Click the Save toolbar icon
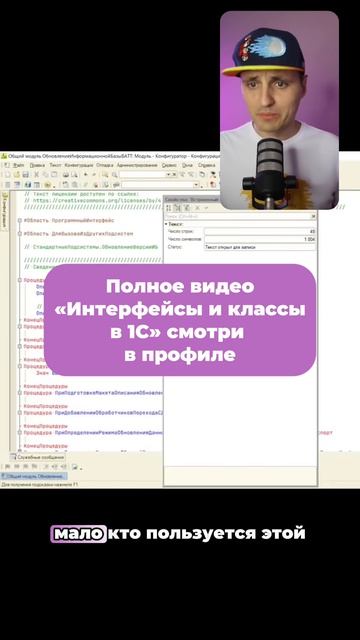 click(26, 175)
